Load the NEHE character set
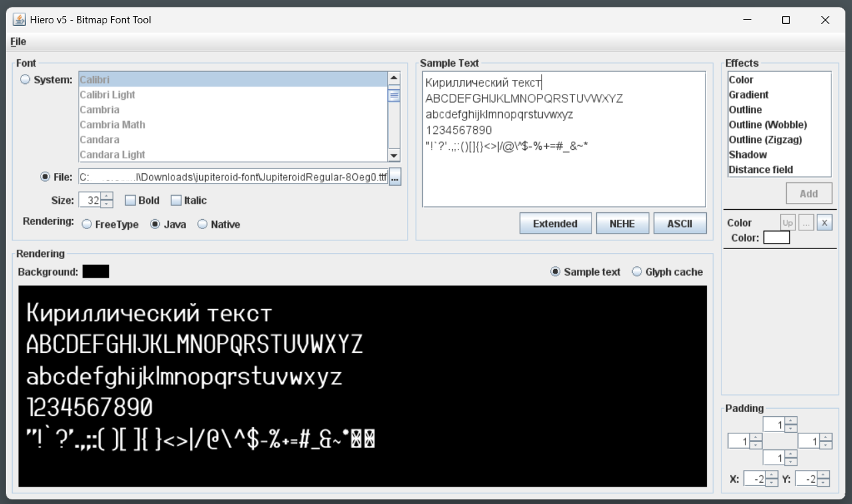 pyautogui.click(x=622, y=224)
